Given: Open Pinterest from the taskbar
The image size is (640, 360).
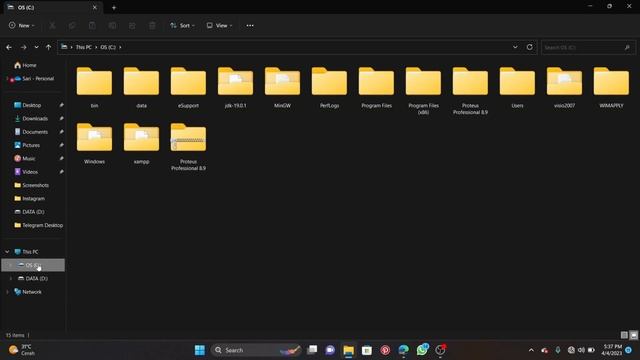Looking at the screenshot, I should (x=385, y=350).
